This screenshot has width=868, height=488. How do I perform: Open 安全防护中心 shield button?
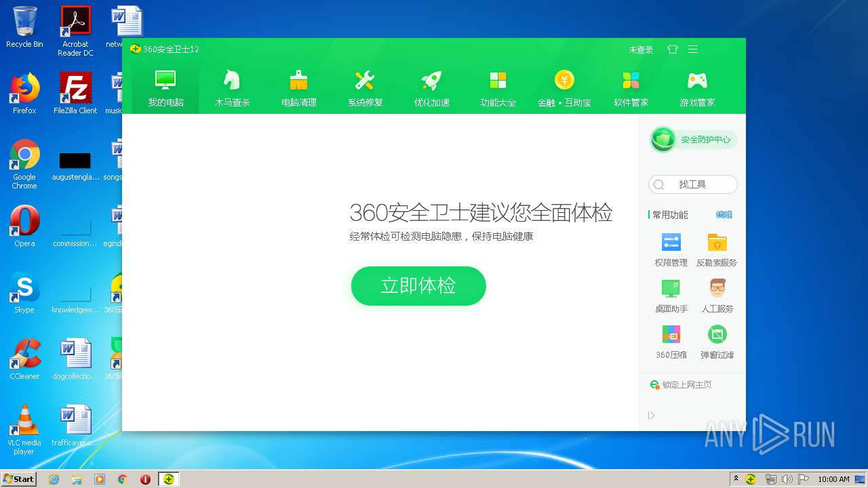(x=693, y=140)
